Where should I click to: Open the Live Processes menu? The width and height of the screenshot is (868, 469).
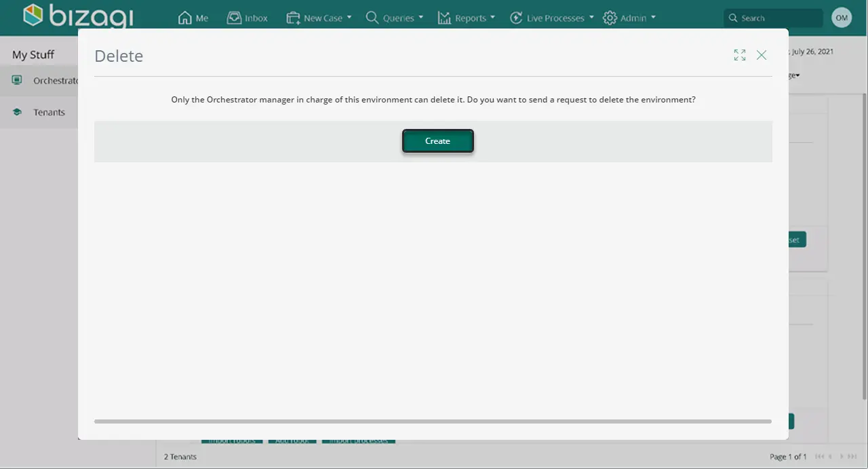[551, 18]
